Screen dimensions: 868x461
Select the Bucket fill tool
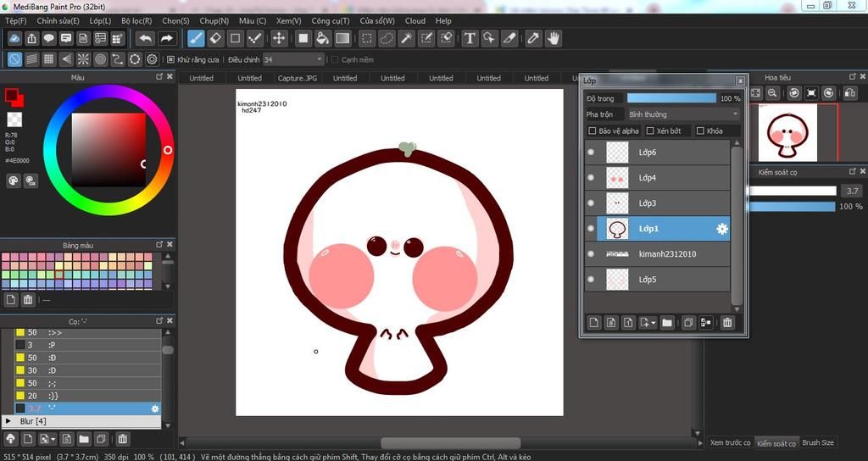(323, 38)
